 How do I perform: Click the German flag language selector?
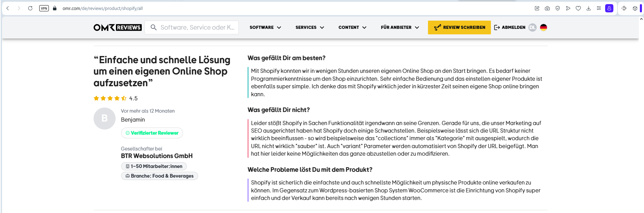(x=544, y=27)
